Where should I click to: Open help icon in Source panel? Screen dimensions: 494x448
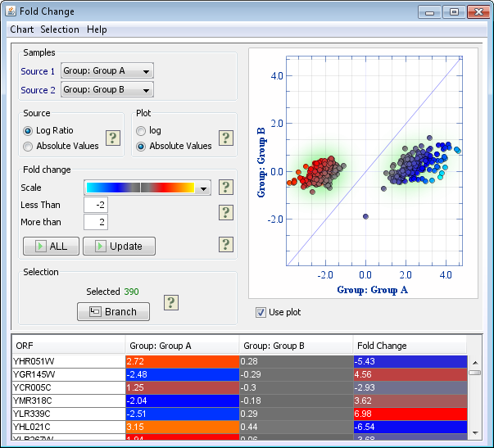click(113, 138)
